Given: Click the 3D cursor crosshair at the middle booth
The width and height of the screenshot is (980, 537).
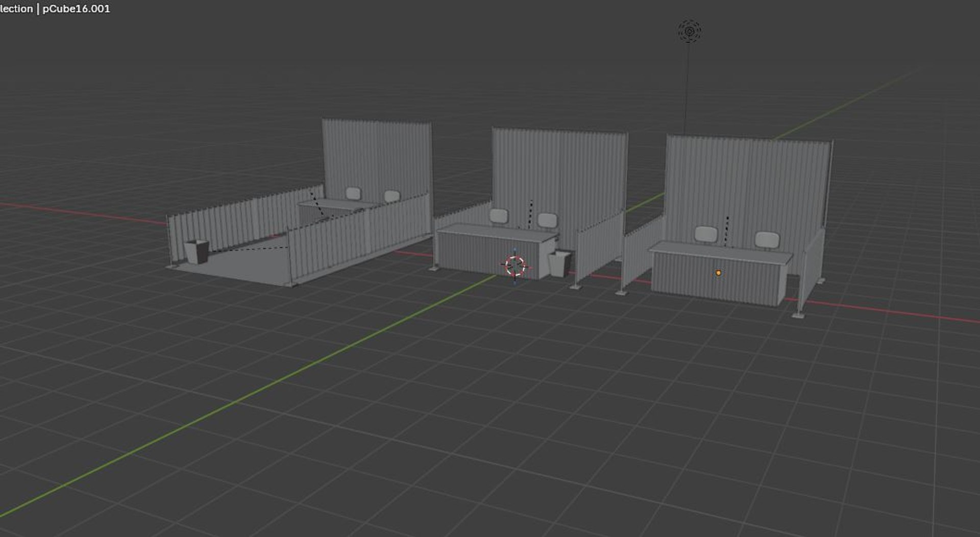Looking at the screenshot, I should tap(515, 266).
